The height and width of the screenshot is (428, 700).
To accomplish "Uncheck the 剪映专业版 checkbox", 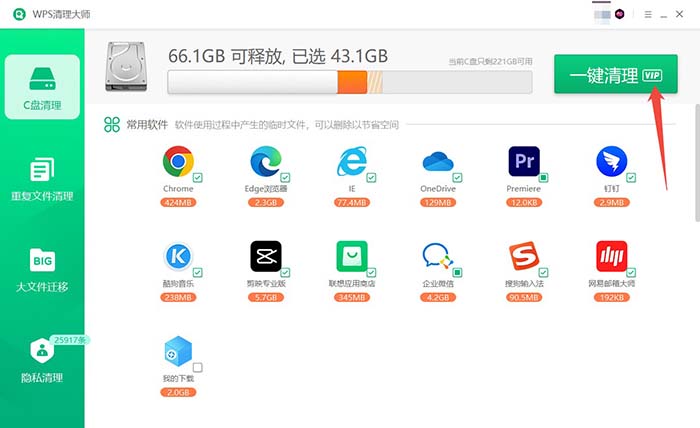I will (285, 272).
